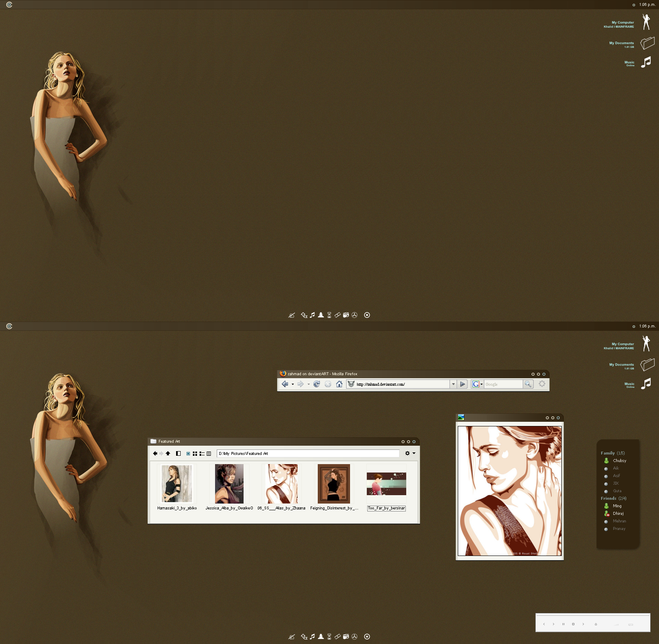Select the Feigning_Disinterest_by_ thumbnail

(x=334, y=483)
